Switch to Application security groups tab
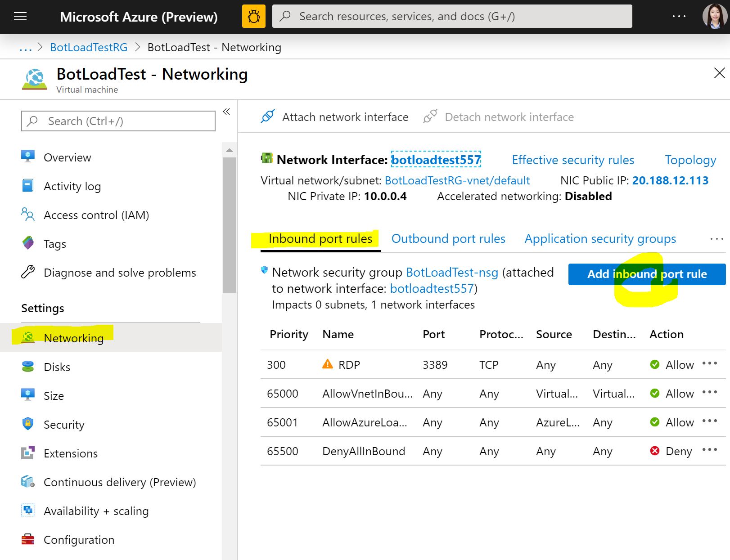Screen dimensions: 730x560 tap(600, 239)
